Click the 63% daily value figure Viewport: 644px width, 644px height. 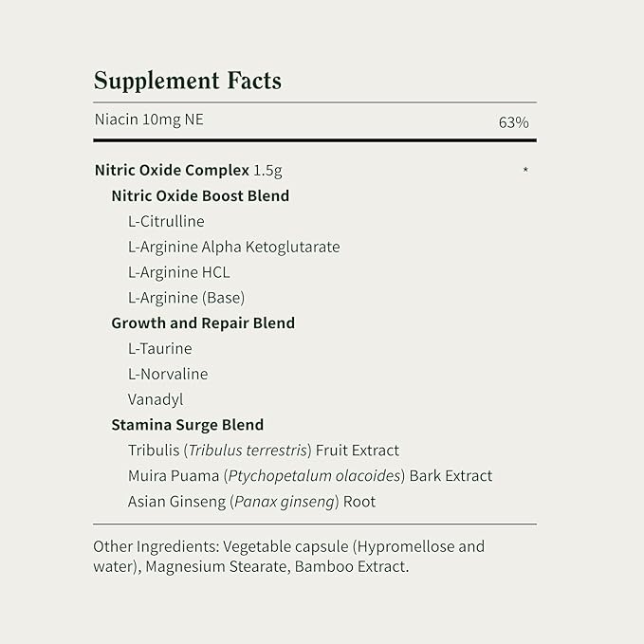pyautogui.click(x=513, y=122)
